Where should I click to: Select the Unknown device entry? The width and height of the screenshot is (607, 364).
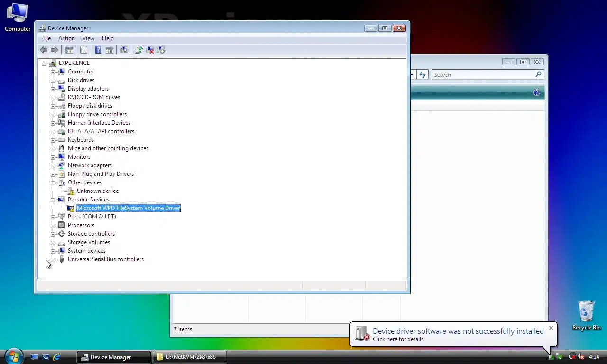click(98, 191)
